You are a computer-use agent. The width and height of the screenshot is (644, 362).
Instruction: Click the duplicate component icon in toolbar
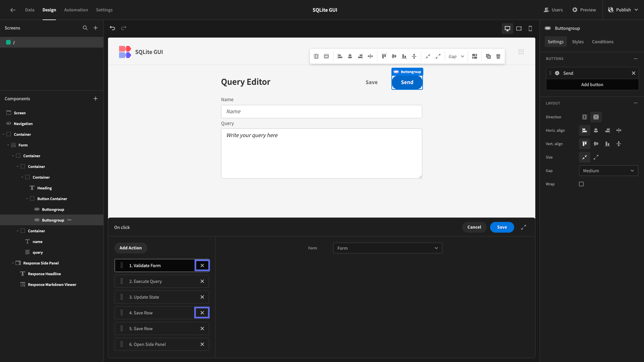[x=488, y=56]
